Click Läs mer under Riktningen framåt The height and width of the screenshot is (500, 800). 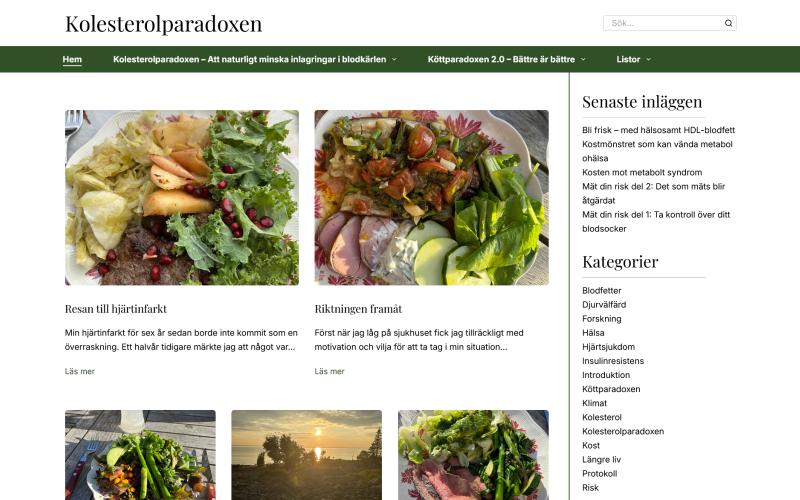tap(329, 371)
